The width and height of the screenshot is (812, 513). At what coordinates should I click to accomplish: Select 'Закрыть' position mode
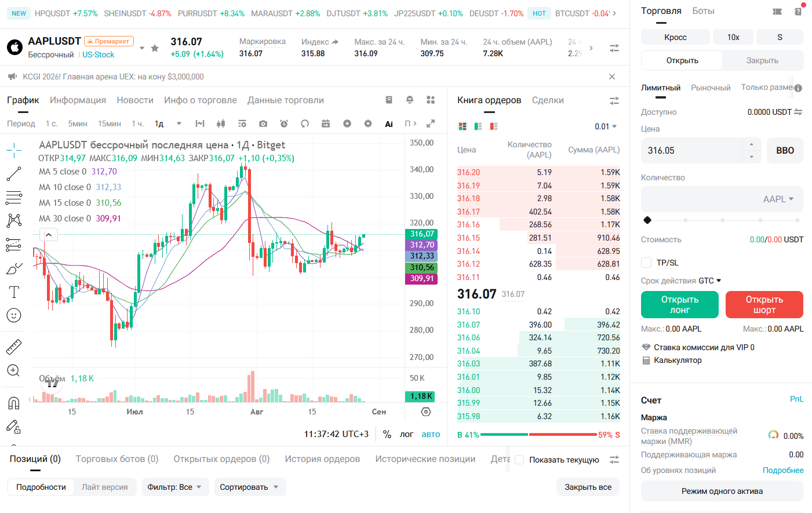click(x=762, y=60)
